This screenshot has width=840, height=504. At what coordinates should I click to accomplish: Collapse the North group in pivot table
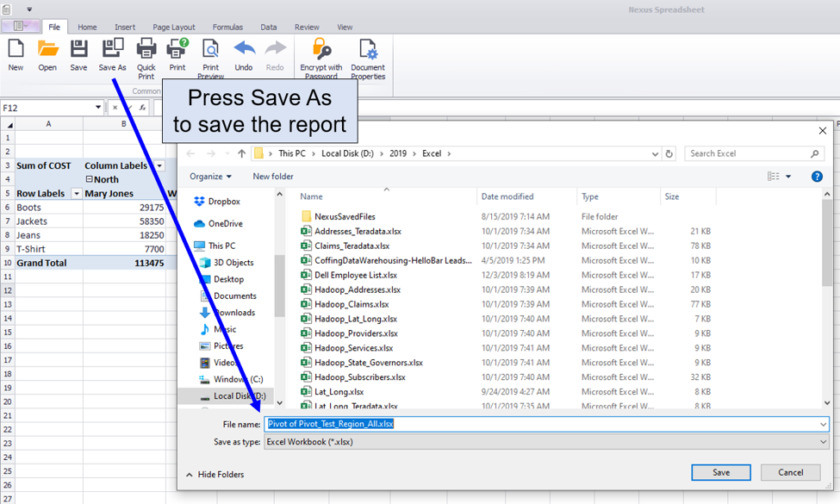coord(89,179)
